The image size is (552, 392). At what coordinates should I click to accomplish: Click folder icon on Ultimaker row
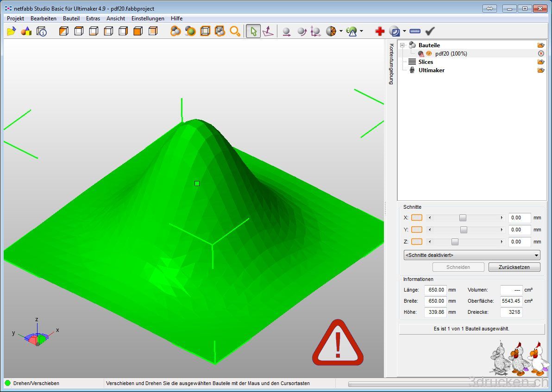[541, 70]
